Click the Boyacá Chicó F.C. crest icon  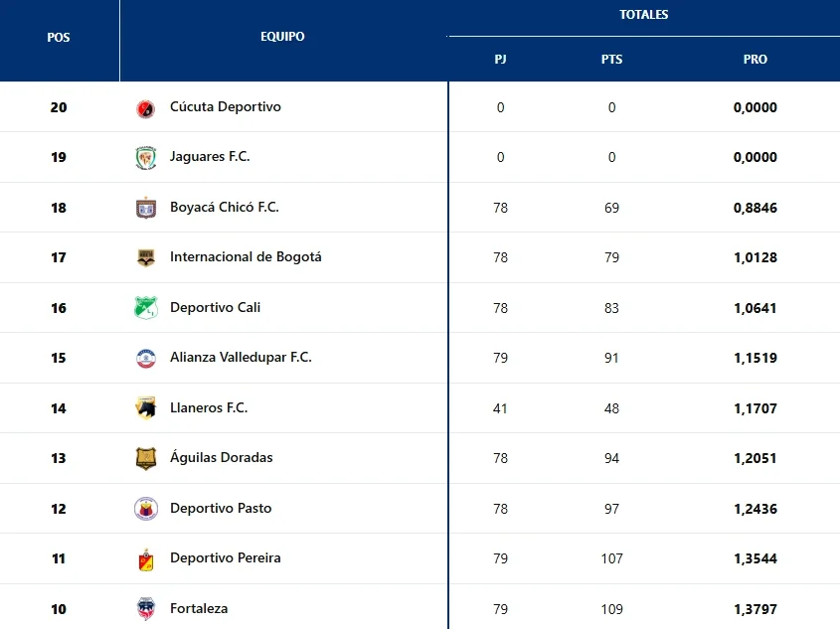pos(146,209)
